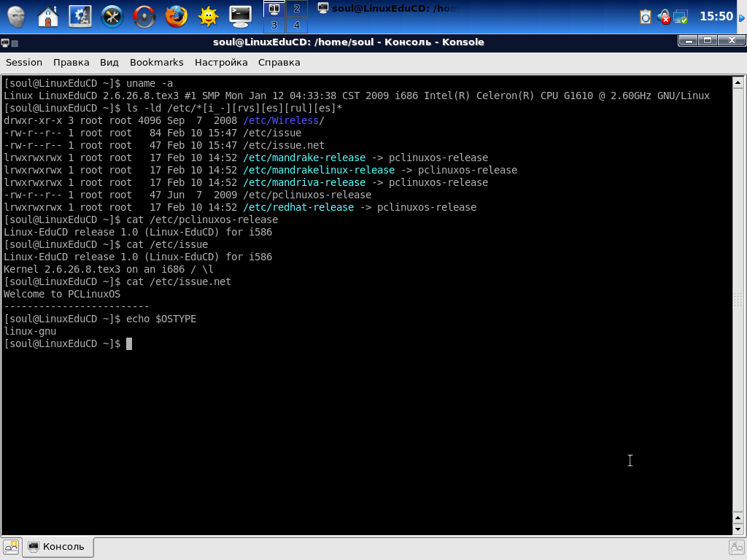This screenshot has height=560, width=747.
Task: Click the window title "soul@LinuxEduCD: /home/soul - Консоль - Konsole"
Action: pyautogui.click(x=348, y=42)
